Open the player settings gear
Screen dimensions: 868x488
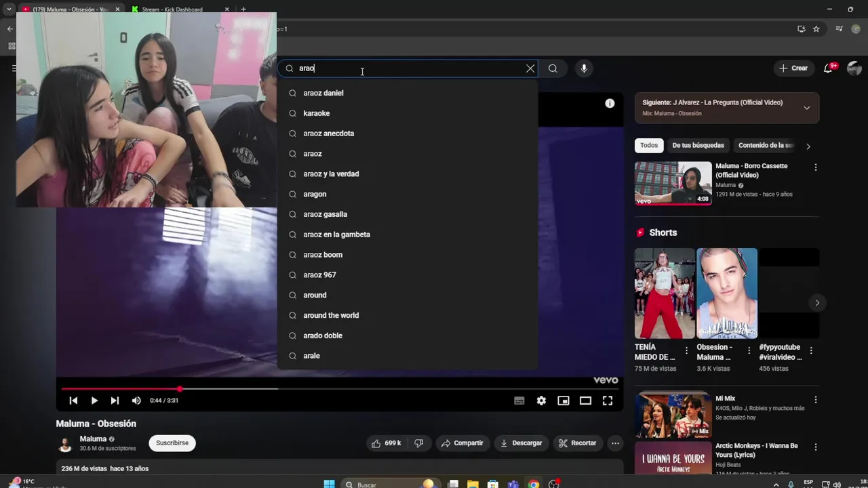click(x=541, y=401)
